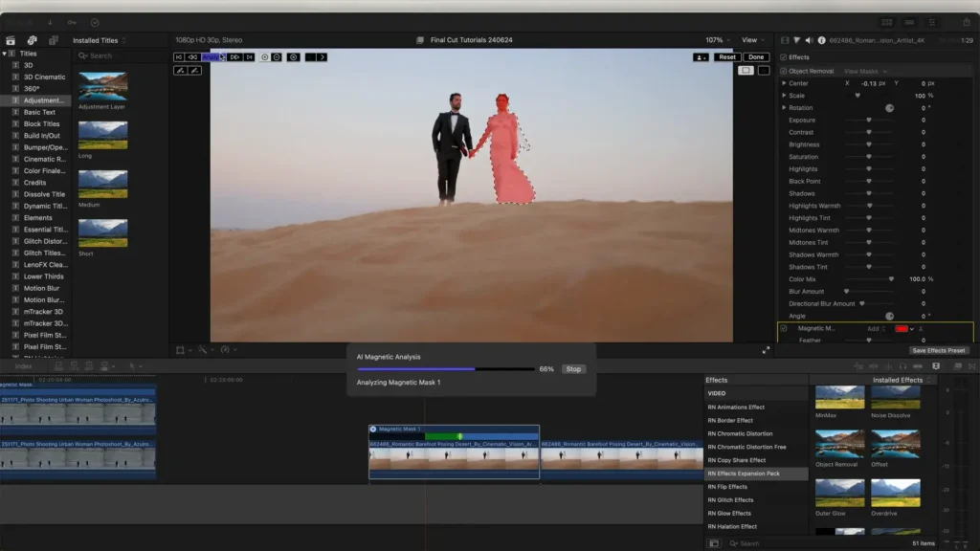Click the light viewer overlay mode button
This screenshot has width=980, height=551.
coord(746,71)
